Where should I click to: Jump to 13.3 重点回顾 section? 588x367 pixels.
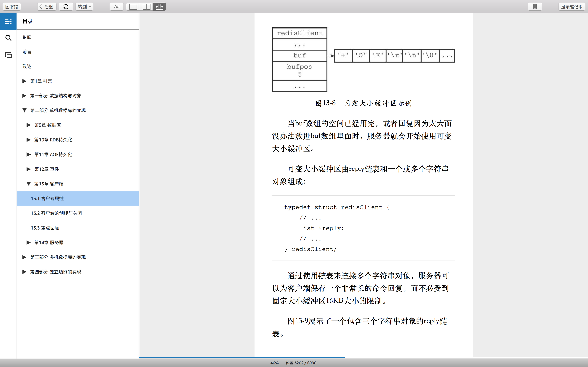pos(45,228)
